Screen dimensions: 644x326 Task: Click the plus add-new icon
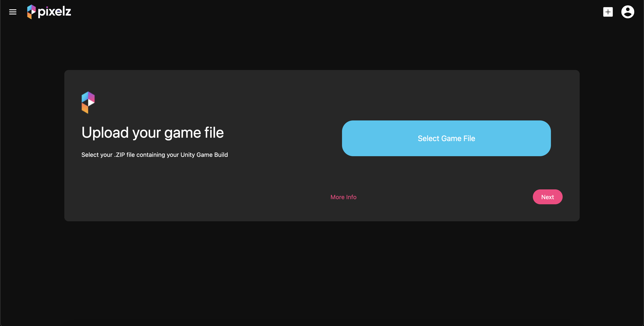(608, 12)
